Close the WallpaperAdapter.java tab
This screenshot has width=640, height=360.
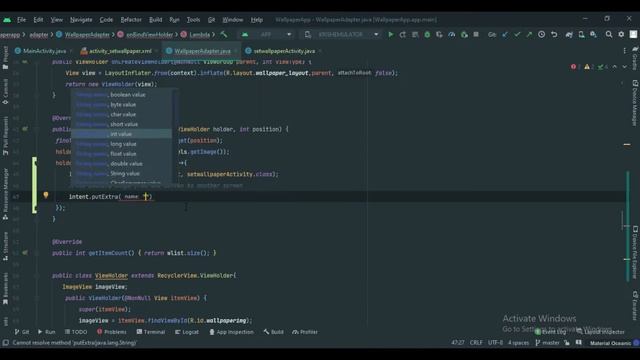(236, 51)
